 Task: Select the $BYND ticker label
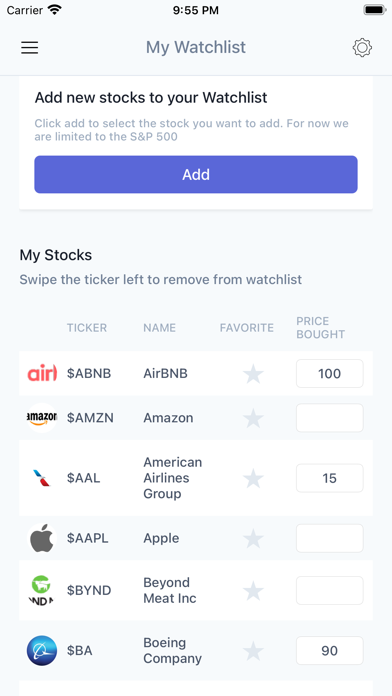coord(89,590)
